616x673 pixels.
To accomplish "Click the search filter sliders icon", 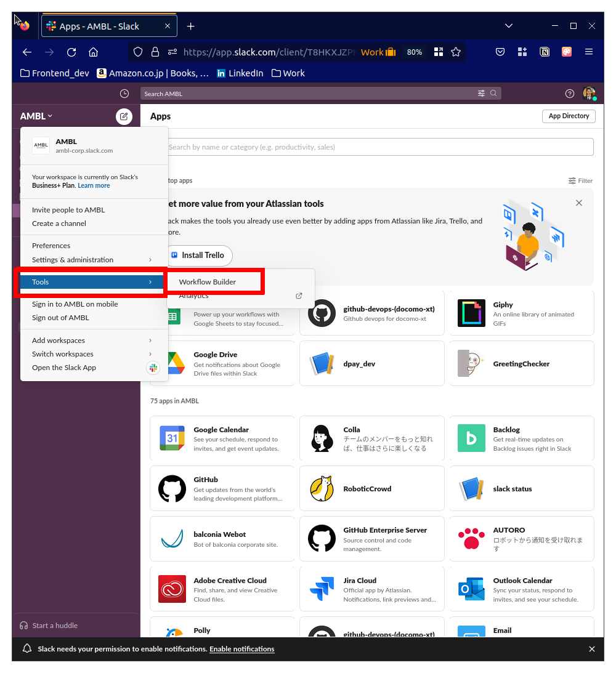I will [481, 93].
